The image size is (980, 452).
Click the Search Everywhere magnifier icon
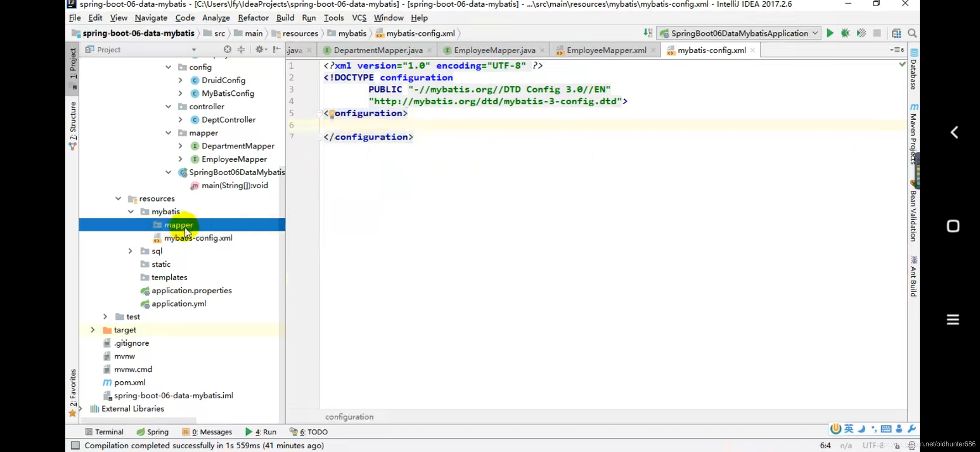click(912, 33)
